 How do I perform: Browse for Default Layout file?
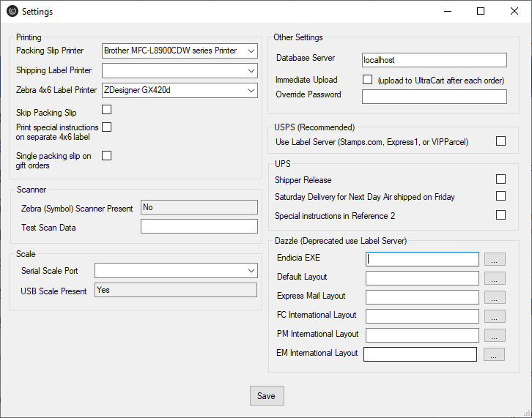[495, 278]
